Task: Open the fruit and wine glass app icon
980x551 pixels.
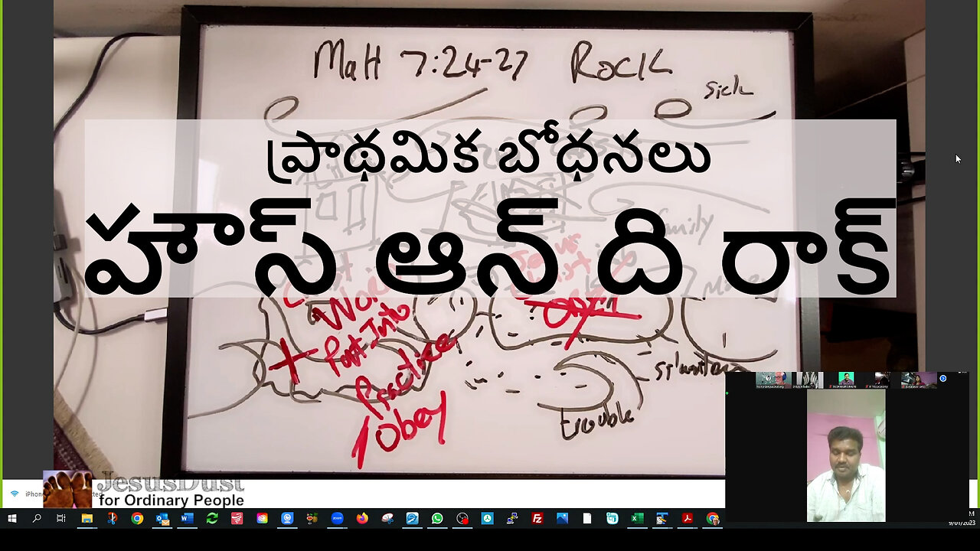Action: click(312, 518)
